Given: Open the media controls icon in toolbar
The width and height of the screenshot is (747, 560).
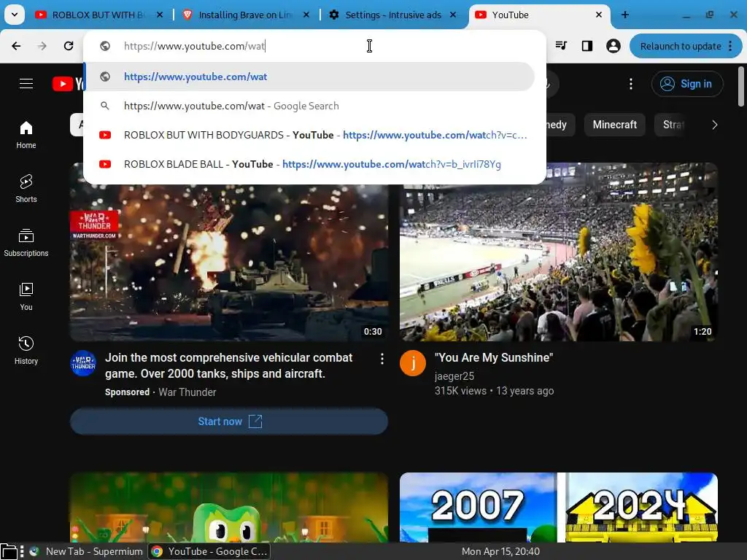Looking at the screenshot, I should (561, 46).
